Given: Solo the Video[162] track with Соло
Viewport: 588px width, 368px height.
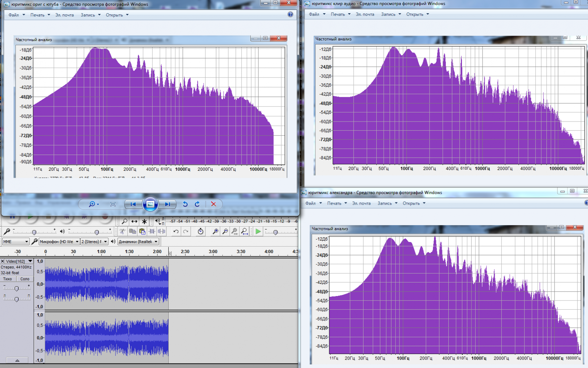Looking at the screenshot, I should click(25, 279).
